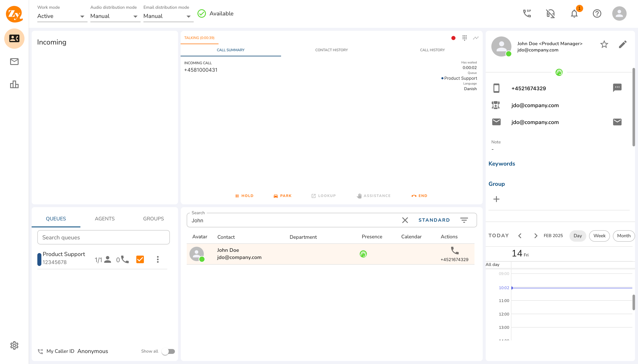Edit contact with the pencil icon
This screenshot has width=638, height=364.
pos(623,44)
